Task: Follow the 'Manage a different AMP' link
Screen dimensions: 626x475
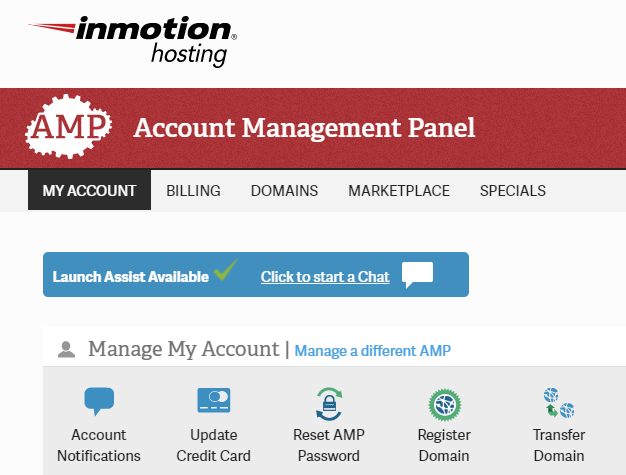Action: pos(373,351)
